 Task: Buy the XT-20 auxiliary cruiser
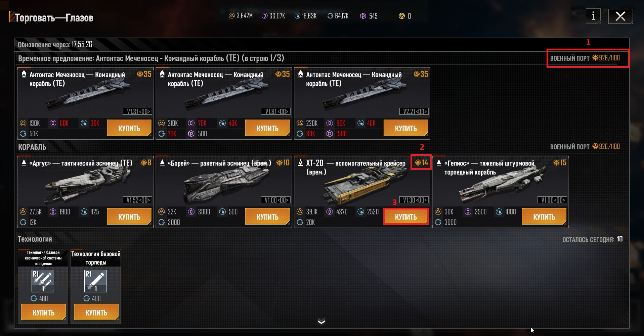[406, 217]
